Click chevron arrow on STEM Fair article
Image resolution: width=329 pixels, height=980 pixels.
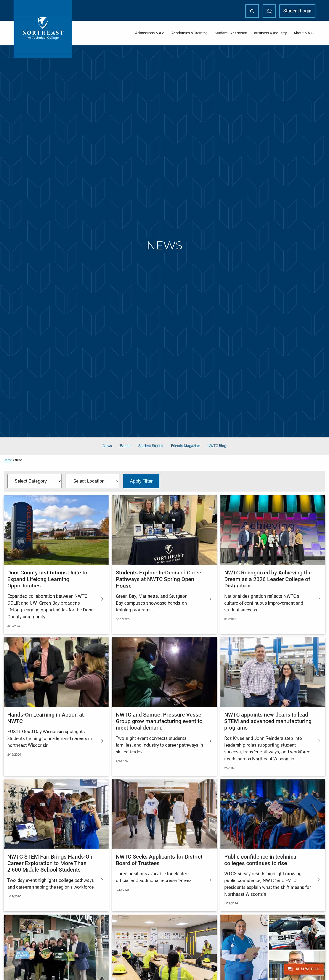(102, 880)
